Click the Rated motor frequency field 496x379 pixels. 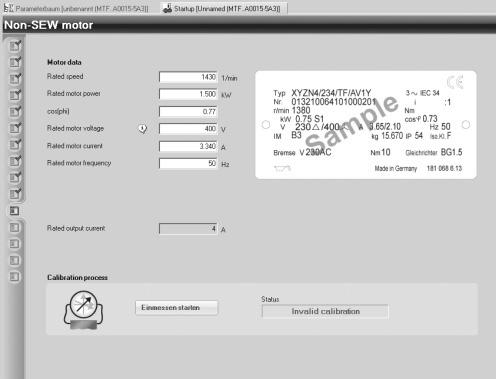click(188, 163)
